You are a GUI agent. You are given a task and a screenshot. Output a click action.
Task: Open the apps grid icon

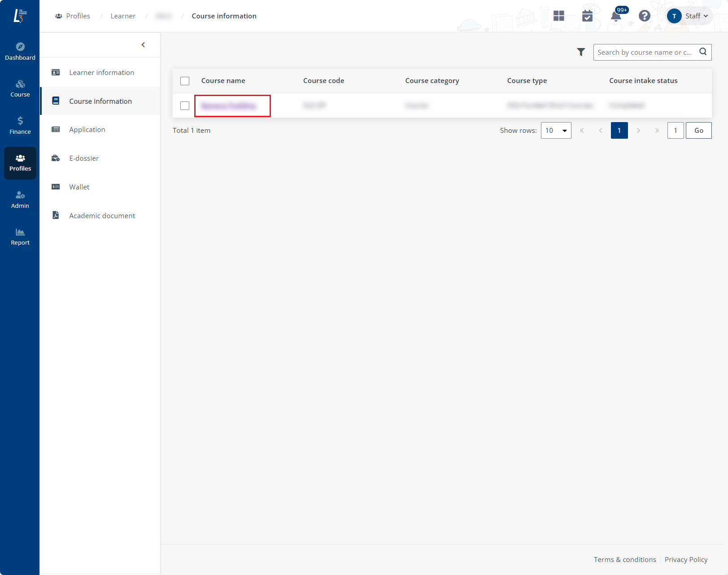(x=559, y=16)
